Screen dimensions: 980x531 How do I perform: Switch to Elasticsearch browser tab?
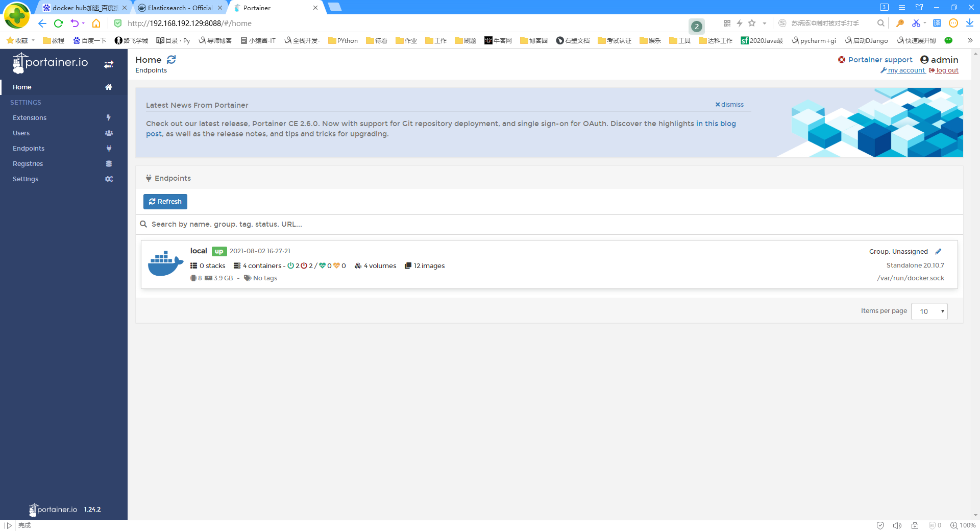[x=180, y=8]
